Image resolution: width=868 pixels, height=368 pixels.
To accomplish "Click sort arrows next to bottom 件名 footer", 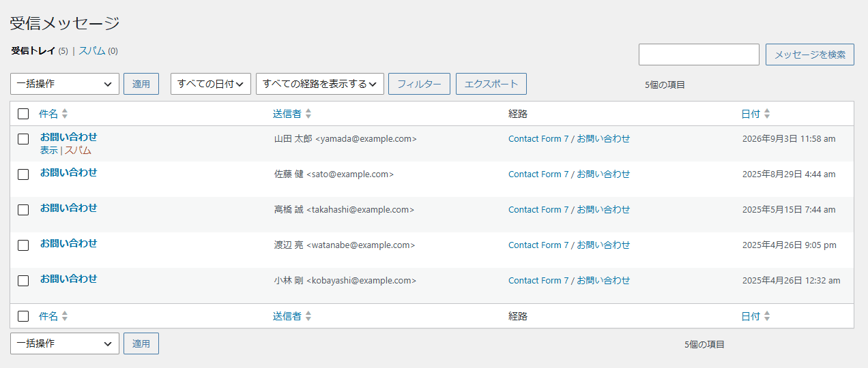I will click(x=65, y=316).
